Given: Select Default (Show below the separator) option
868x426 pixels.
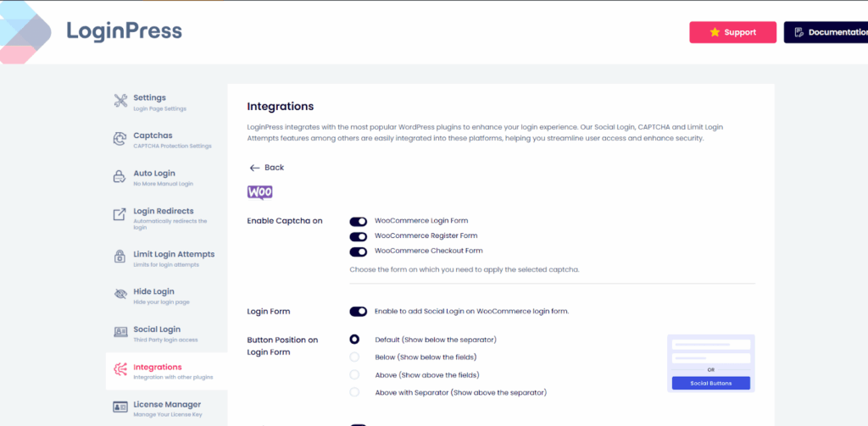Looking at the screenshot, I should [x=354, y=339].
